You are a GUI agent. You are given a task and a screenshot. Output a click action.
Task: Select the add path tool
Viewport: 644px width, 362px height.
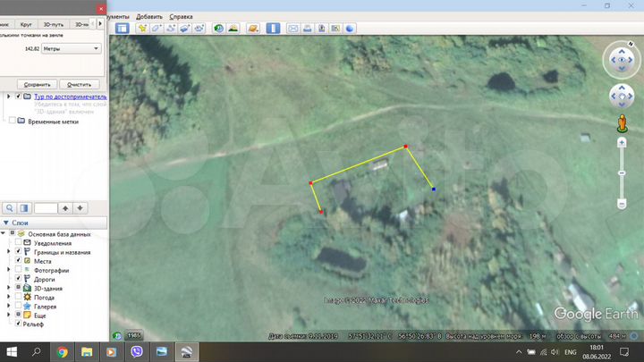(171, 29)
